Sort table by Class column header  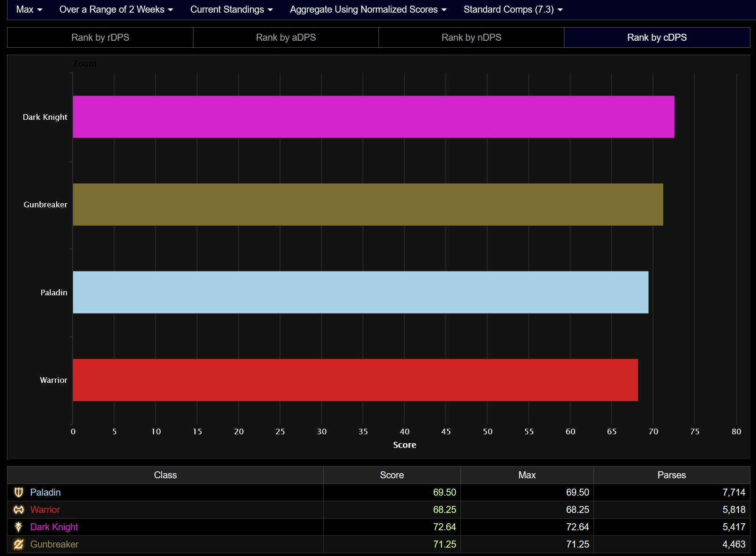pos(165,475)
